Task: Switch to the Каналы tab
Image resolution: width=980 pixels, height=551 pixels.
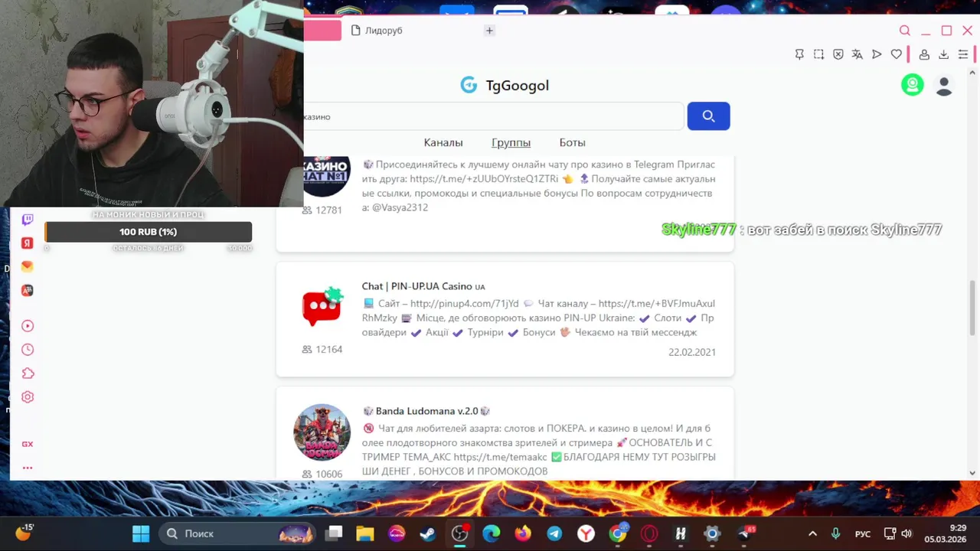Action: [x=443, y=142]
